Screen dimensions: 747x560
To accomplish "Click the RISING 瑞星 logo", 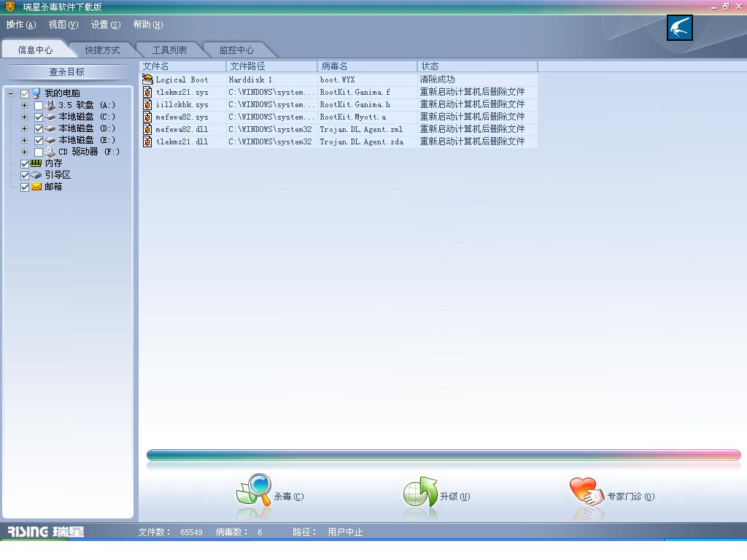I will [46, 532].
